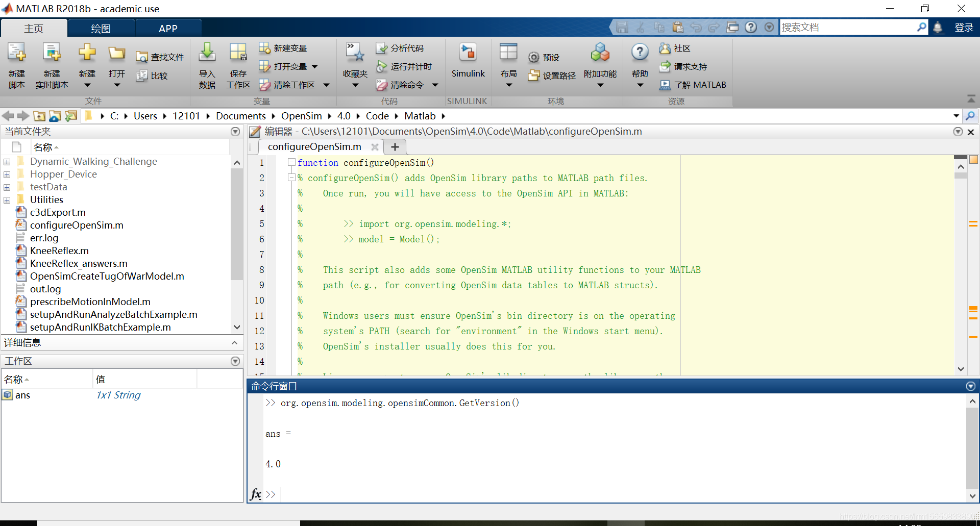Open Preferences (预设) gear icon
This screenshot has width=980, height=526.
tap(533, 57)
